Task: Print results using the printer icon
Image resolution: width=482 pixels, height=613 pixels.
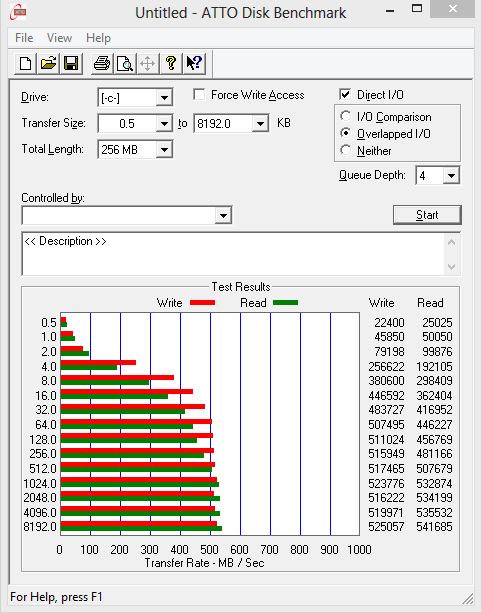Action: [102, 63]
